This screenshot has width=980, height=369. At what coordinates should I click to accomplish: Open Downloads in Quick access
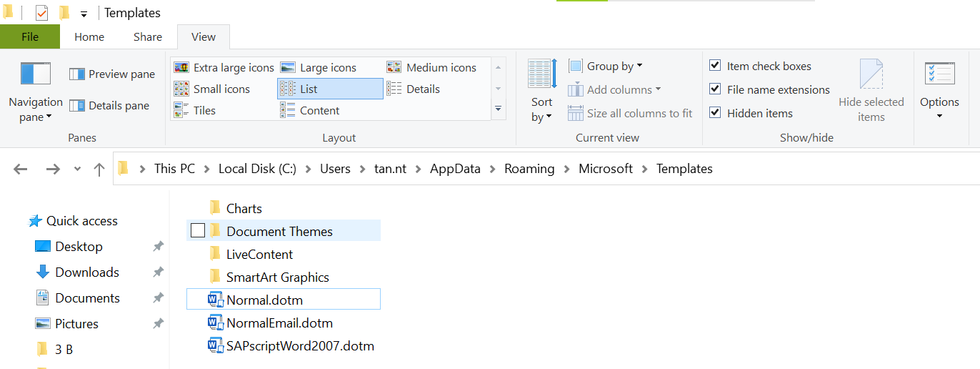[x=87, y=272]
